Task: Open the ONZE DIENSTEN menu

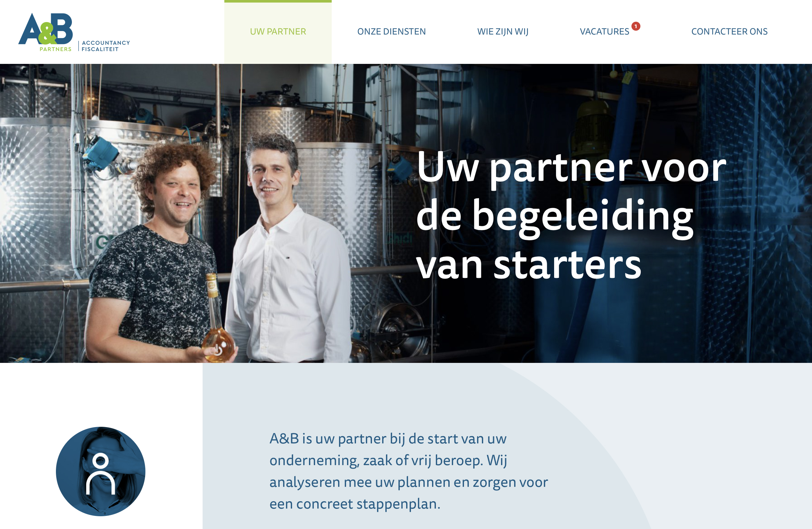Action: pos(391,32)
